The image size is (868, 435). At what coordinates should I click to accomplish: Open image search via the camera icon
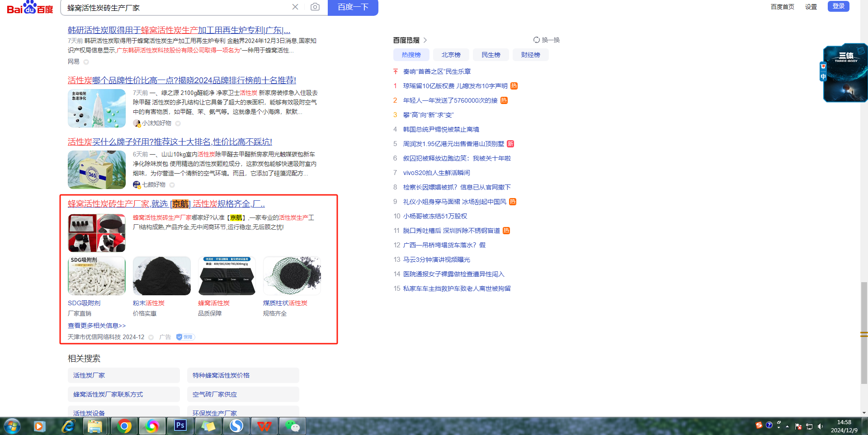click(315, 7)
